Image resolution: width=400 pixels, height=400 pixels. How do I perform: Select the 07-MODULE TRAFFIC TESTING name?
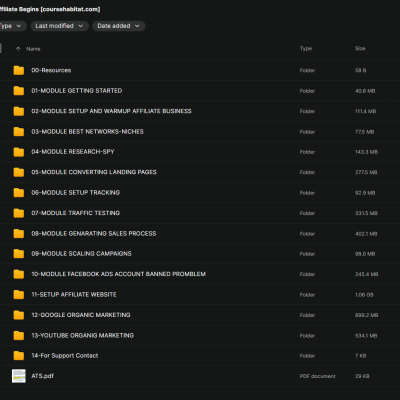[76, 213]
